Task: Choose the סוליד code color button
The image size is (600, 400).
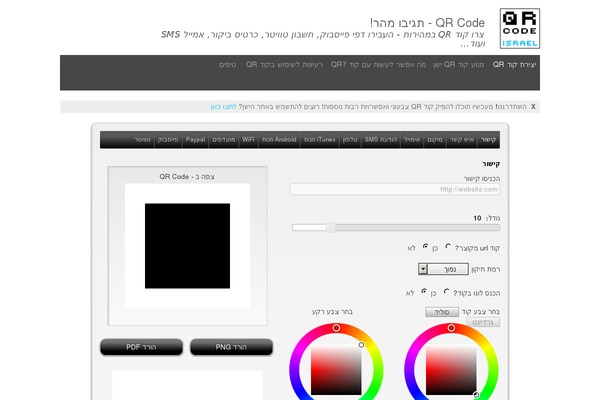Action: pyautogui.click(x=442, y=312)
